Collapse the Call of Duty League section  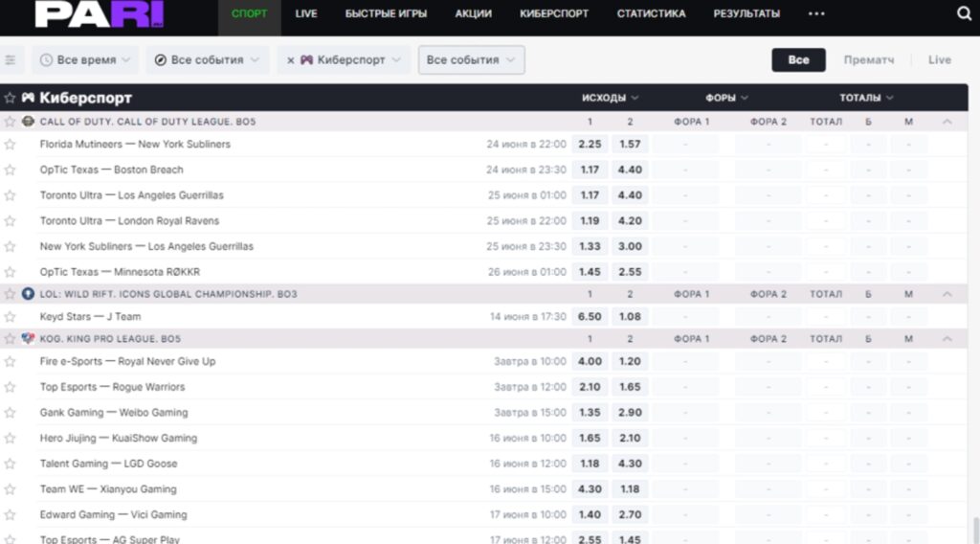pyautogui.click(x=947, y=122)
